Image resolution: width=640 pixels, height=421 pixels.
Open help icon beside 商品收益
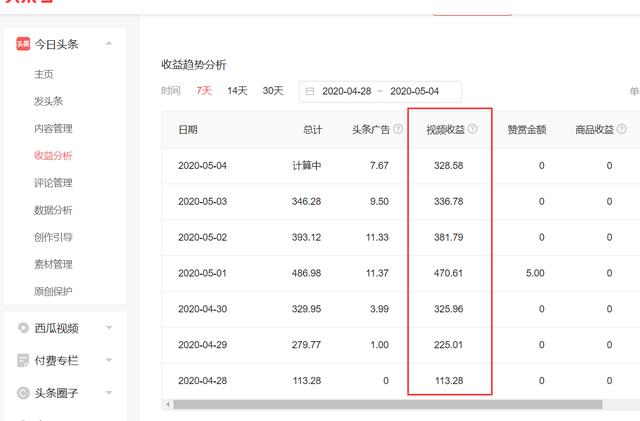pyautogui.click(x=621, y=129)
